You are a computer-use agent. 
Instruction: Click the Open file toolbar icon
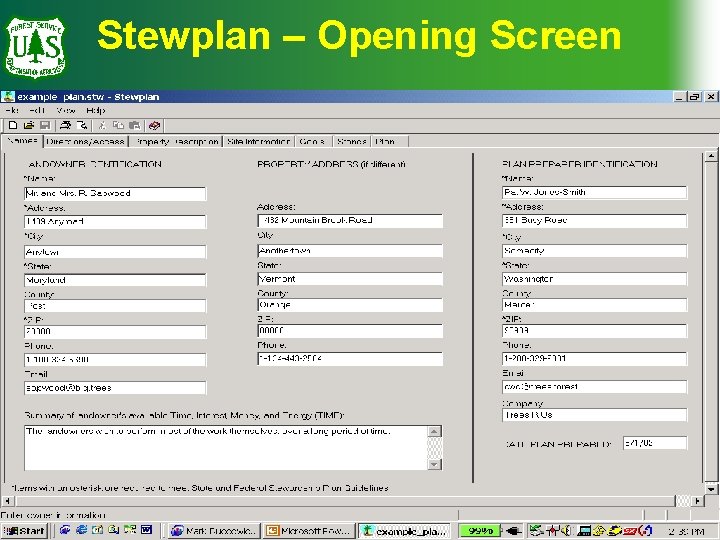point(29,125)
